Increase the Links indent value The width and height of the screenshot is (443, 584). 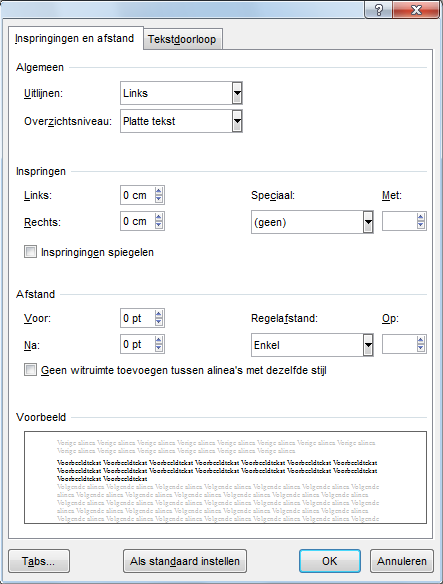[159, 191]
